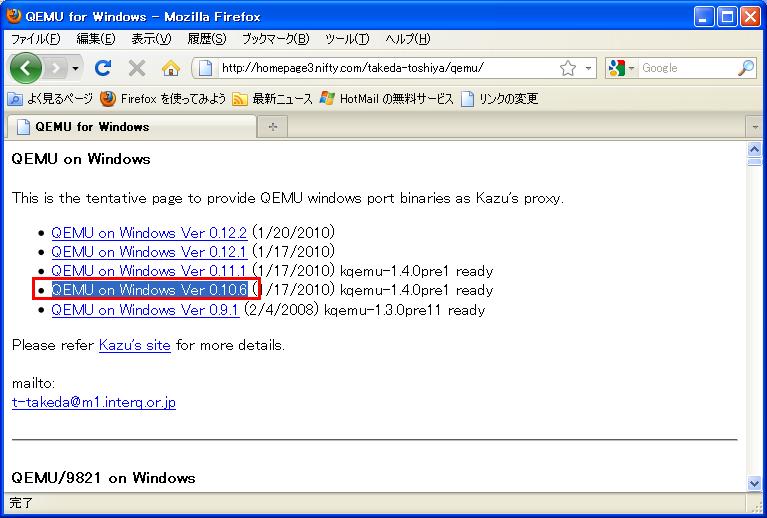Open the ファイル(F) menu
Screen dimensions: 767x518
tap(35, 39)
